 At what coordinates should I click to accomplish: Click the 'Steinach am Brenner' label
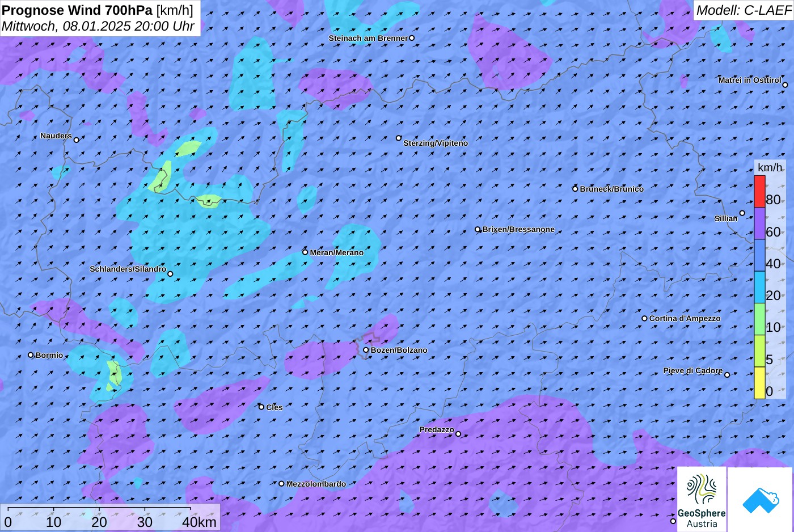[x=368, y=38]
